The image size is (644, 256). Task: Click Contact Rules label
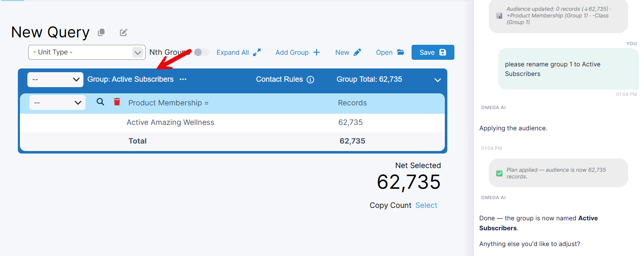click(279, 79)
